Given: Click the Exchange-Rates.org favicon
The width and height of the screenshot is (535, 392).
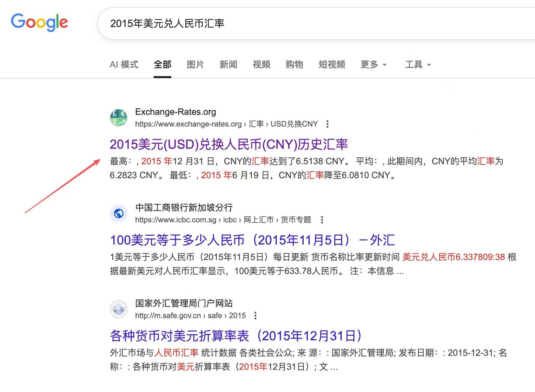Looking at the screenshot, I should pyautogui.click(x=119, y=118).
